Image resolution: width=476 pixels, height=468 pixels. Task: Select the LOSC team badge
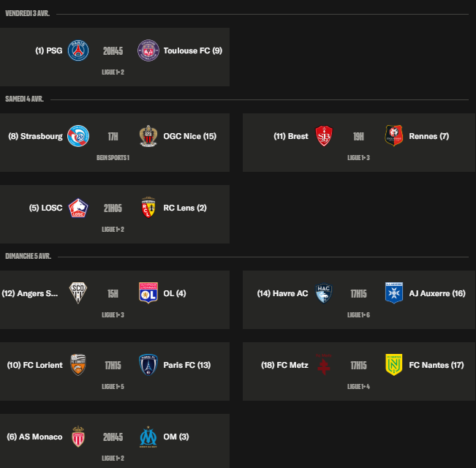78,208
